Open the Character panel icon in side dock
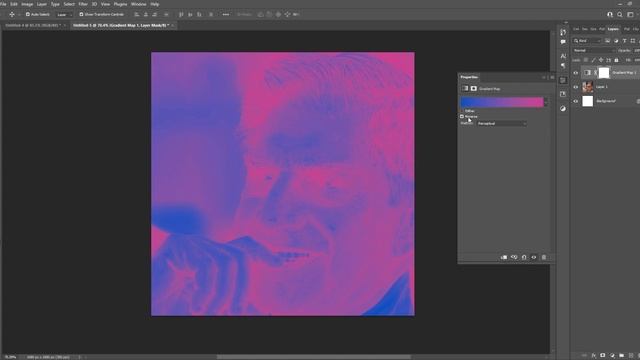 563,56
